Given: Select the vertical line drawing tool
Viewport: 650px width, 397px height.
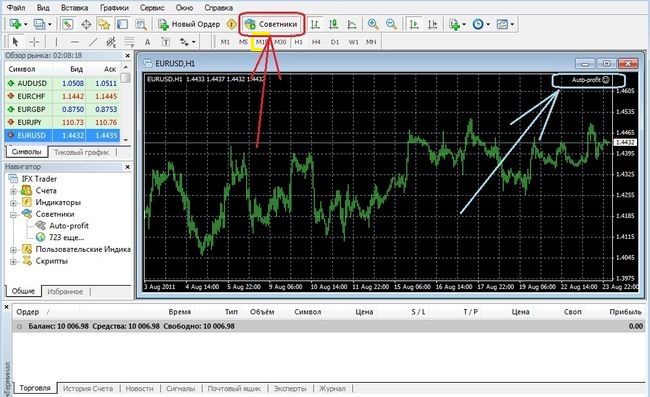Looking at the screenshot, I should pos(56,42).
